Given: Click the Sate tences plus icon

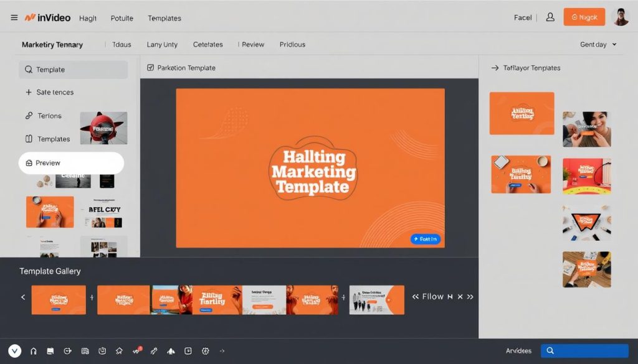Looking at the screenshot, I should click(x=30, y=92).
